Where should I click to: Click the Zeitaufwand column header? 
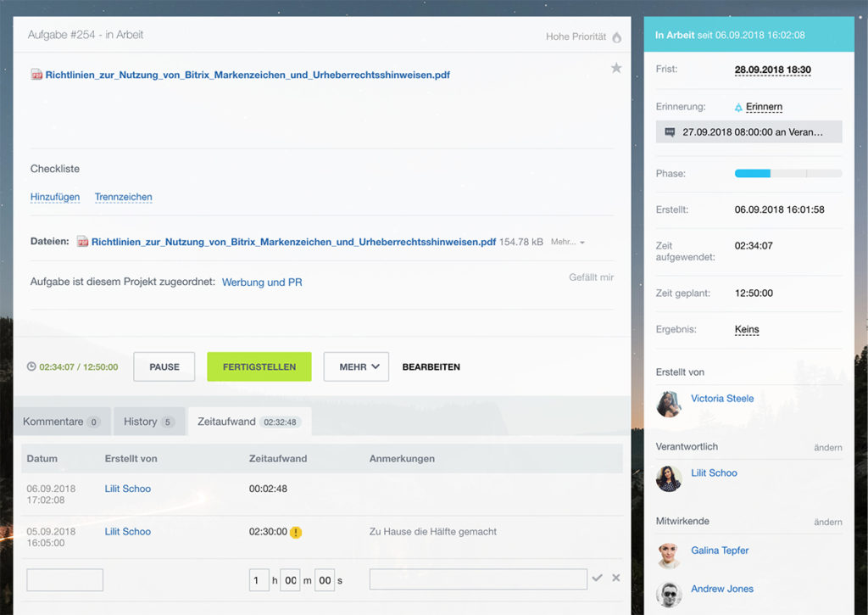point(278,459)
